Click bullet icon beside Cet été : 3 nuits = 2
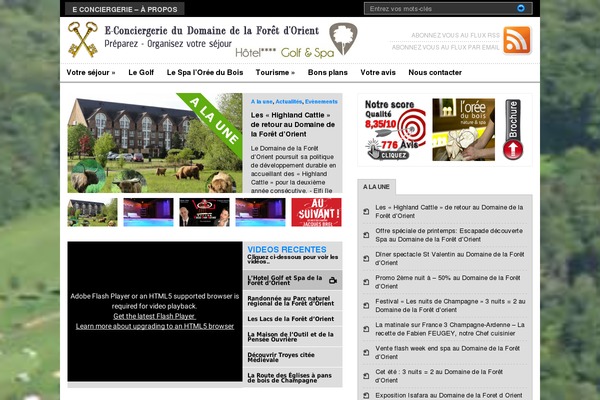Screen dimensions: 600x400 pyautogui.click(x=366, y=376)
